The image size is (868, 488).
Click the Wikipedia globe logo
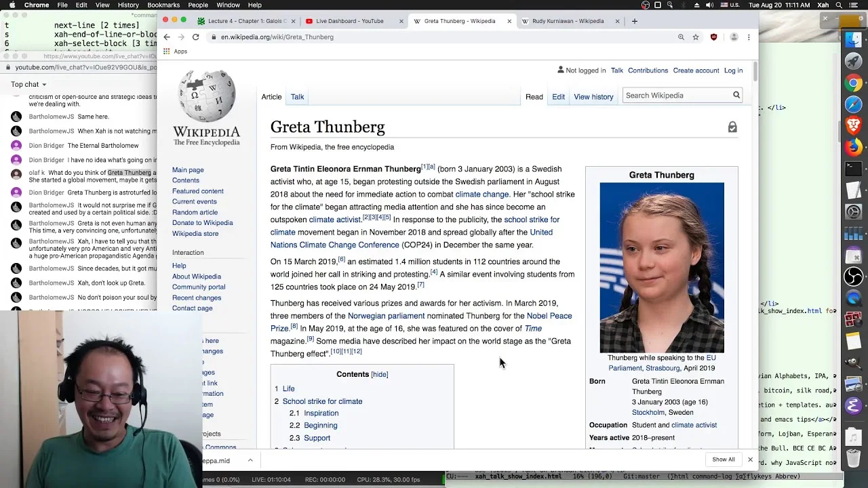tap(207, 96)
